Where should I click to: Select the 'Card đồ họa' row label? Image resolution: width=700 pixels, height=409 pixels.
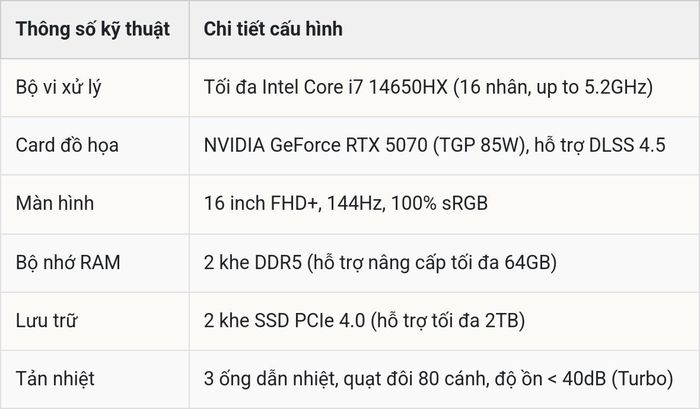click(67, 146)
